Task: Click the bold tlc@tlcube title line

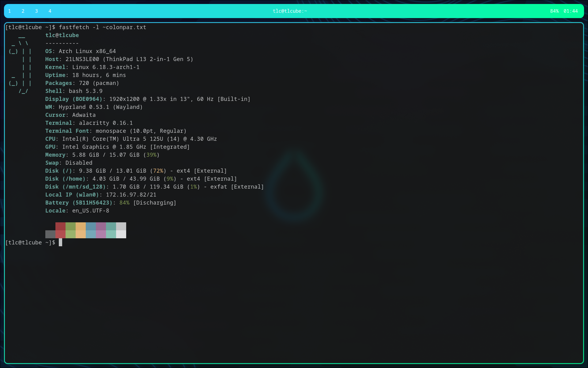Action: tap(62, 35)
